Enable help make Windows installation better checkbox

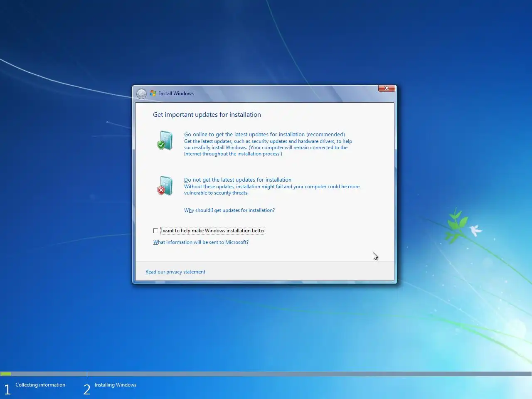[155, 231]
